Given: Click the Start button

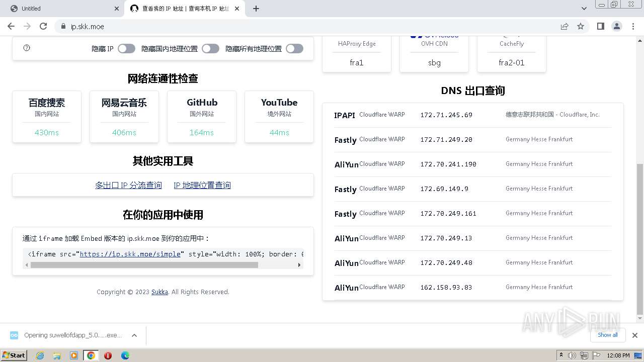Looking at the screenshot, I should (14, 355).
